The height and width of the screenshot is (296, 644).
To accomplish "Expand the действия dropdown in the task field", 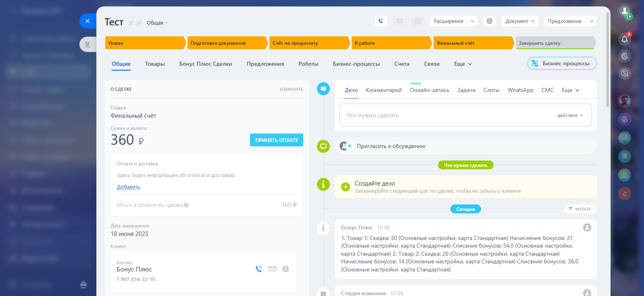I will 570,115.
